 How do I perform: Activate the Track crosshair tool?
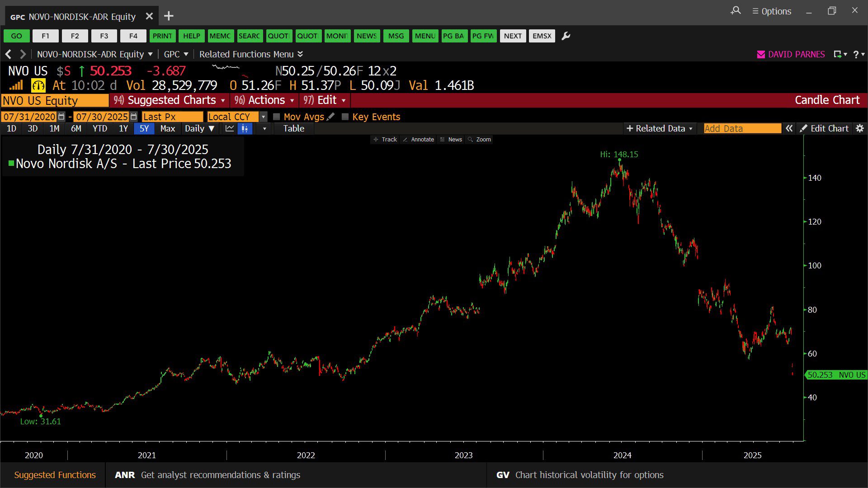tap(385, 140)
